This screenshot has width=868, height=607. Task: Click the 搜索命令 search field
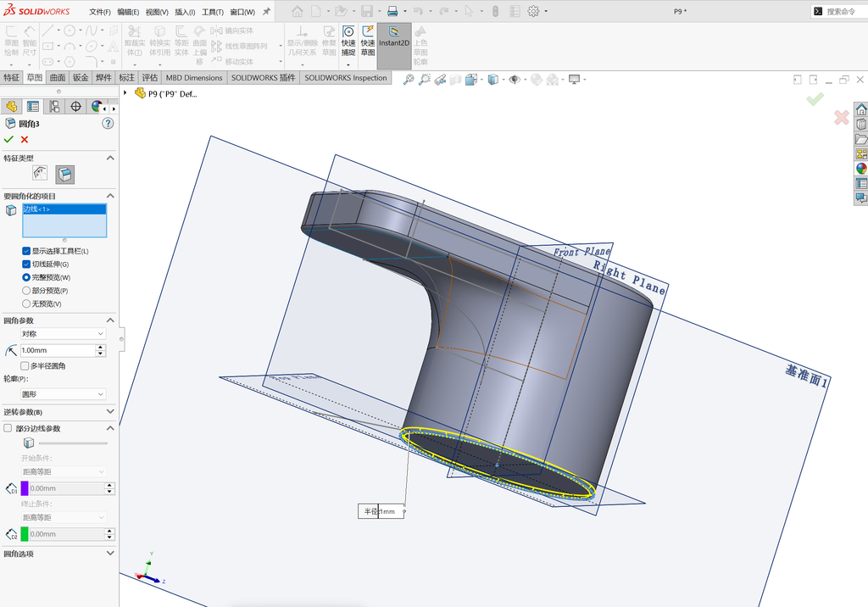coord(840,11)
